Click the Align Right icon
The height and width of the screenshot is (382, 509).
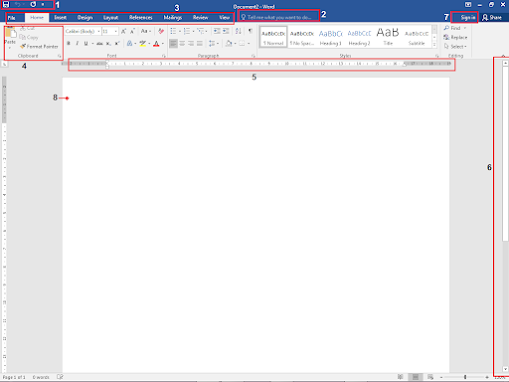coord(191,43)
